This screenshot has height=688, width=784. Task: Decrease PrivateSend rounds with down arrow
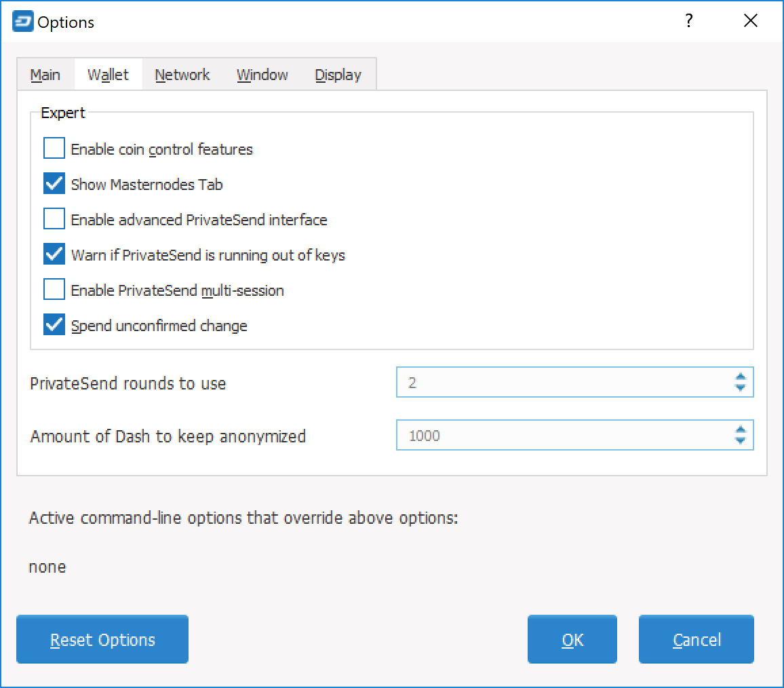(x=741, y=388)
